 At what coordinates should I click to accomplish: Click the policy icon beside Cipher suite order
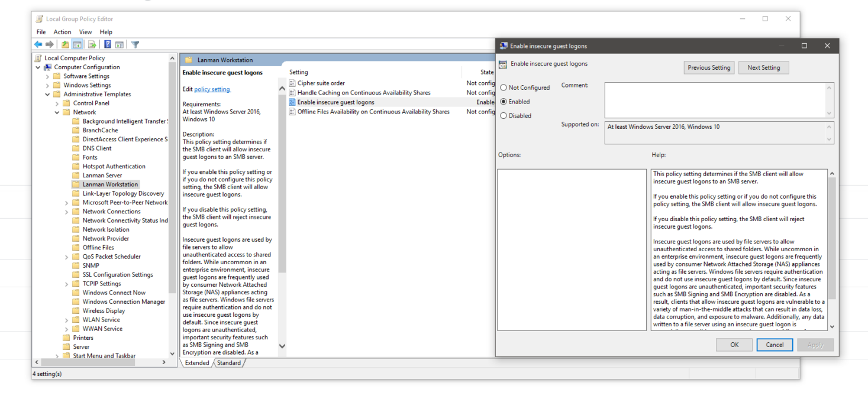click(292, 83)
